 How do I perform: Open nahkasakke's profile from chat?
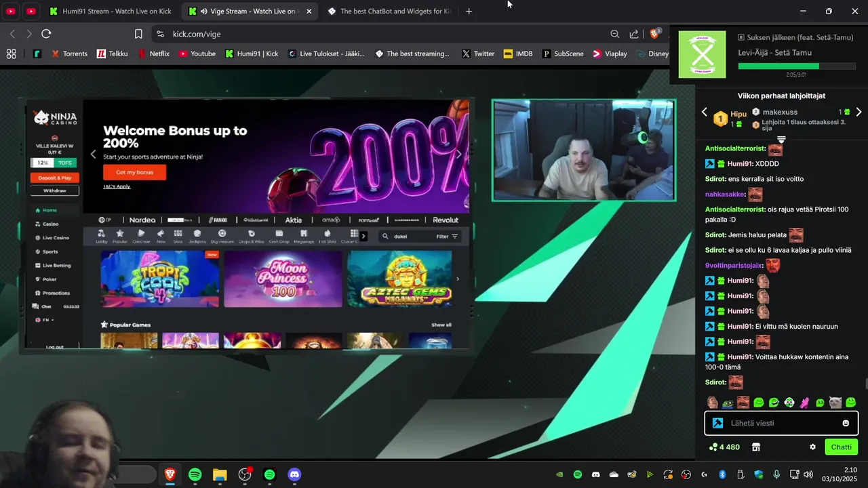[725, 195]
